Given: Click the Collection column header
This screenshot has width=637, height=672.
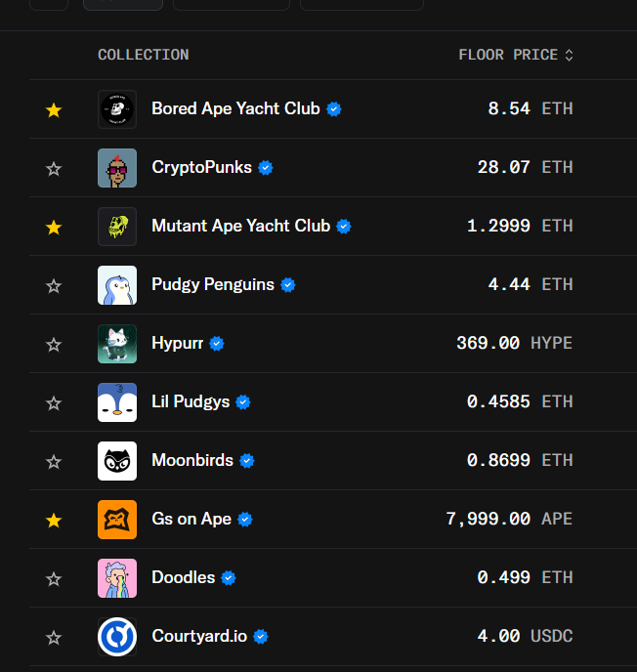Looking at the screenshot, I should click(x=144, y=56).
